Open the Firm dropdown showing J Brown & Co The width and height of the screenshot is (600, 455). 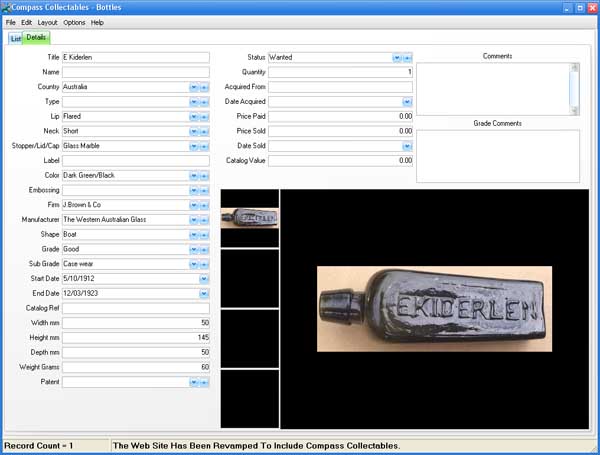(x=194, y=205)
